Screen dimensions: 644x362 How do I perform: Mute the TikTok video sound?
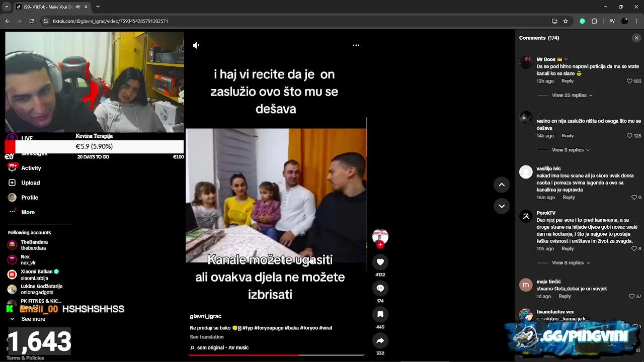196,45
